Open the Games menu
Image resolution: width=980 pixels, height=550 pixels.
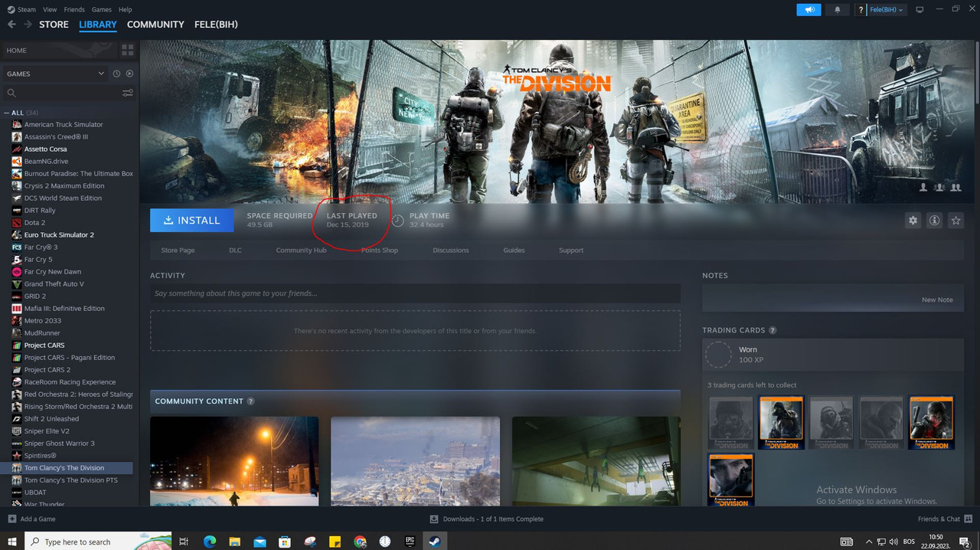(x=101, y=9)
